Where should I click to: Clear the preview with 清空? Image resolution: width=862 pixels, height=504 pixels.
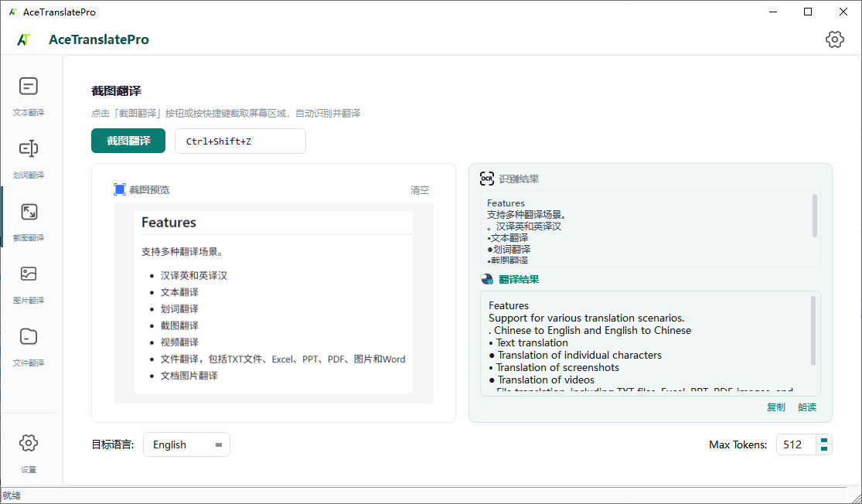click(420, 190)
